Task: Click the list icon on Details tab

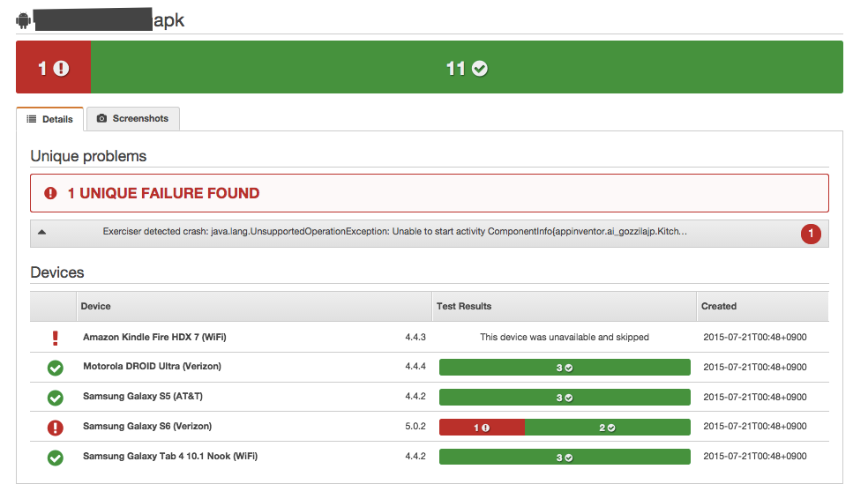Action: [x=32, y=119]
